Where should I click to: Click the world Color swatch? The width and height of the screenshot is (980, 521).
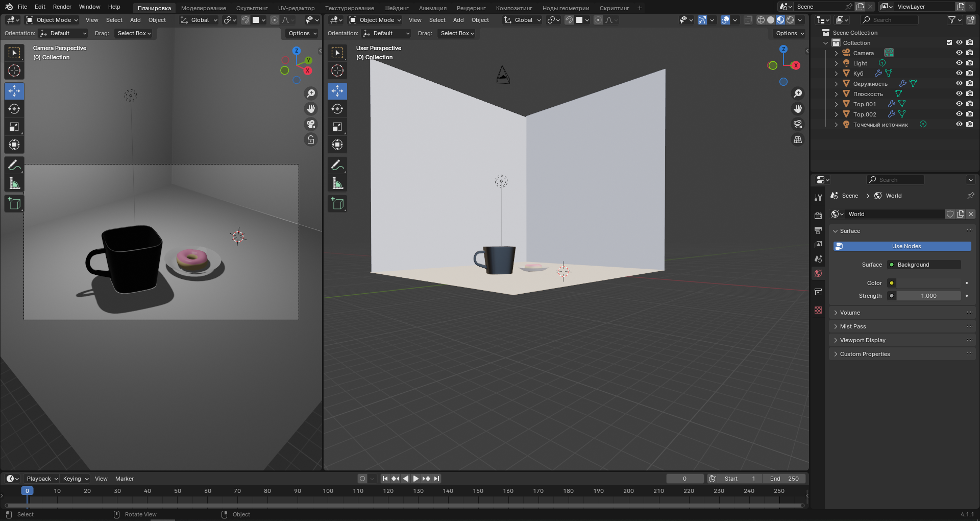[x=928, y=283]
